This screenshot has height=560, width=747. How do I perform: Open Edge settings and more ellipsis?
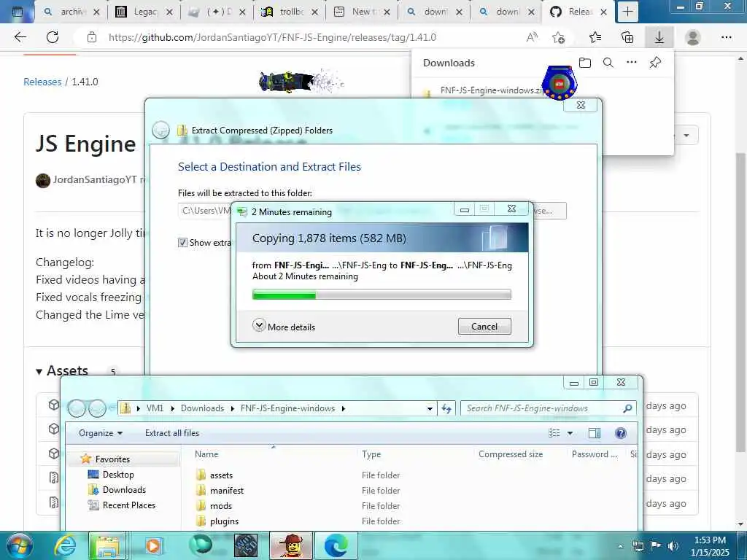(x=726, y=37)
